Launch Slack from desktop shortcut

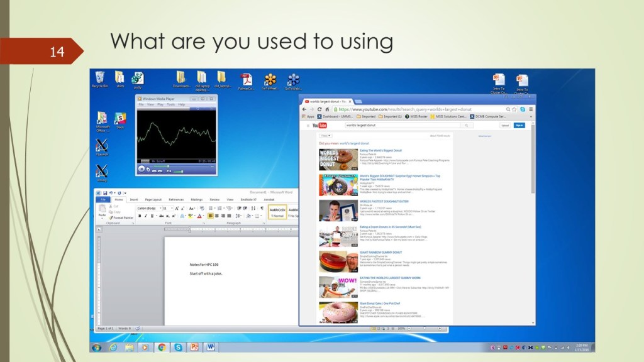coord(119,120)
